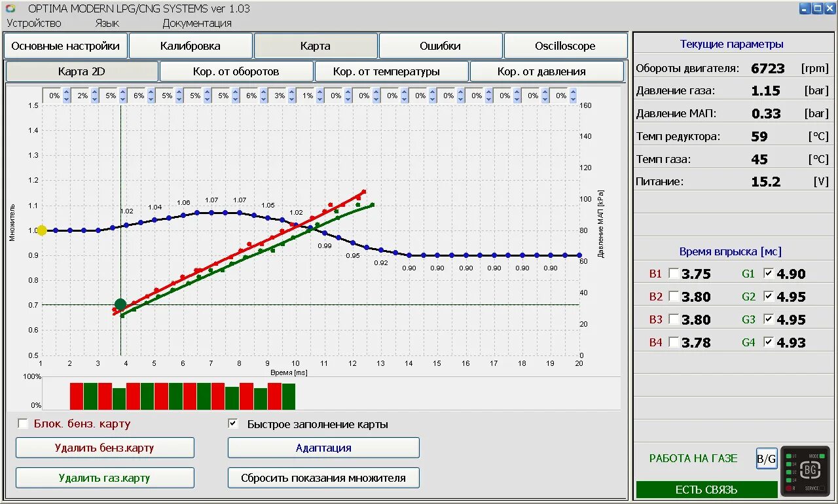Switch to Калибровка tab
The image size is (838, 504).
191,46
